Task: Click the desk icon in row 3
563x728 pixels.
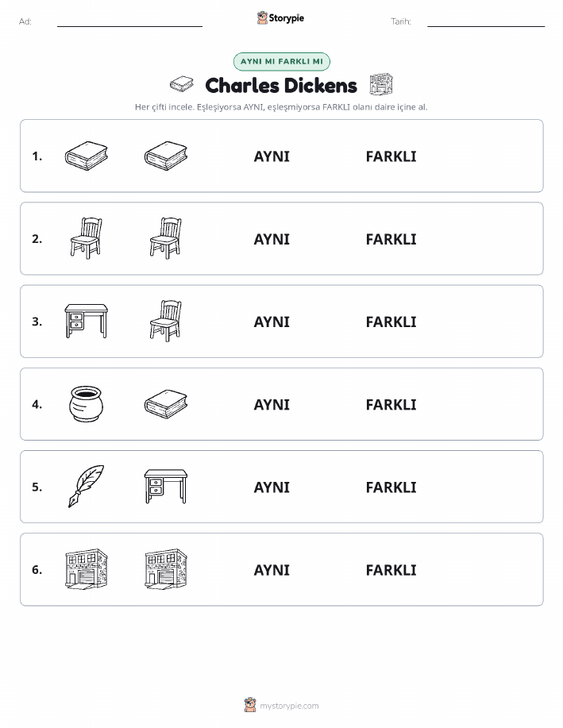Action: click(x=87, y=321)
